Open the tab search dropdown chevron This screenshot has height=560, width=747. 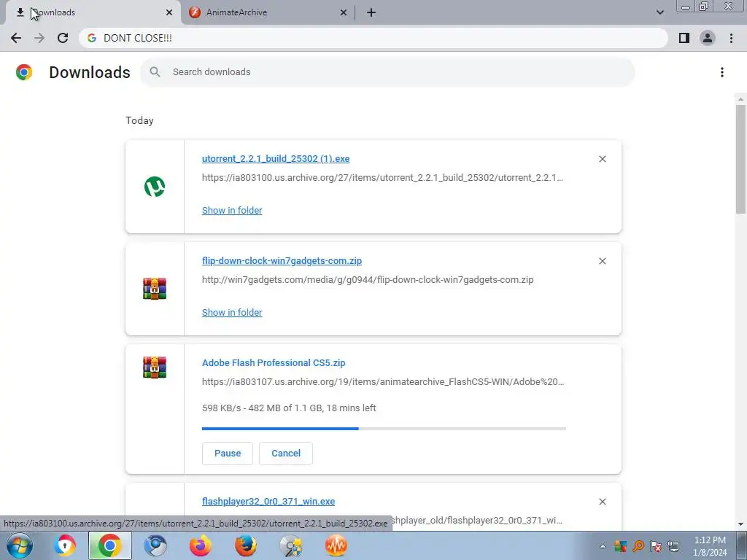click(659, 12)
